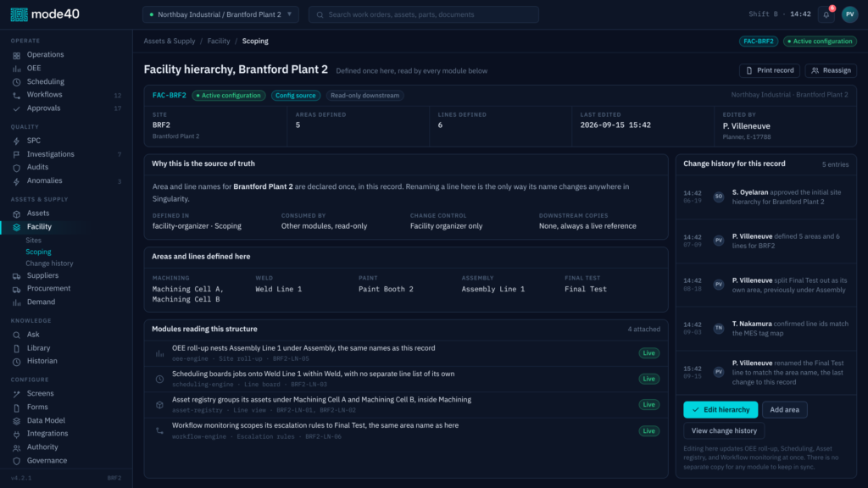Select Scoping in the Facility submenu
This screenshot has height=488, width=868.
[38, 252]
